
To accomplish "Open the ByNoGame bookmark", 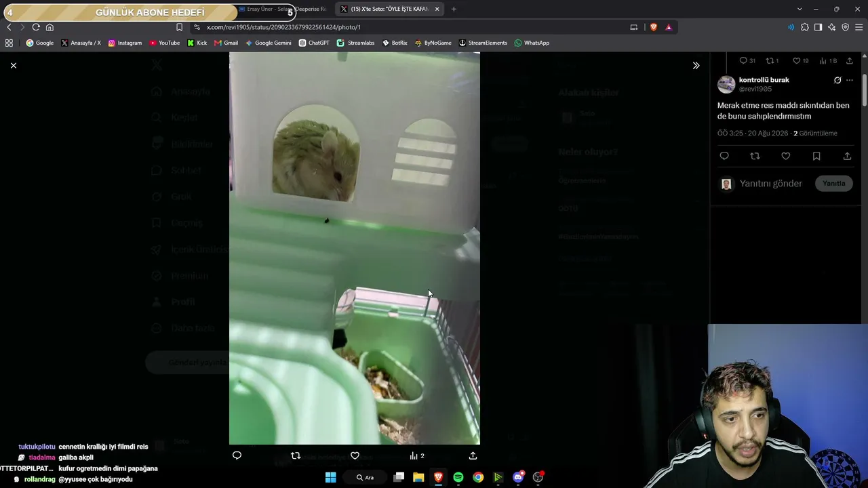I will 433,43.
